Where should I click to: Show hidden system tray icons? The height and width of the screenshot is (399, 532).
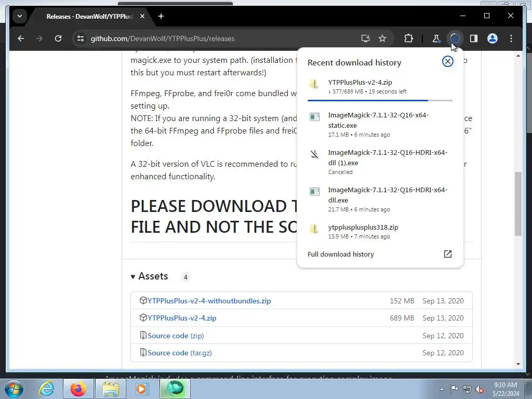442,389
